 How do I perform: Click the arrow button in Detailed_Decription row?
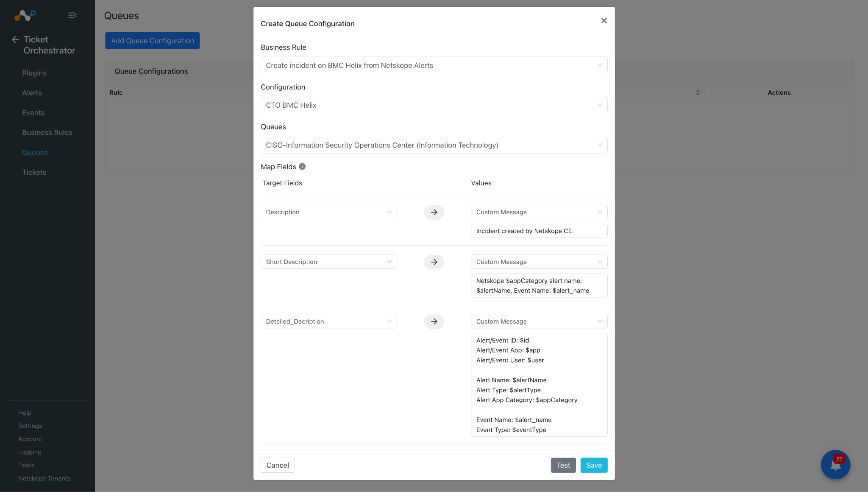[434, 321]
